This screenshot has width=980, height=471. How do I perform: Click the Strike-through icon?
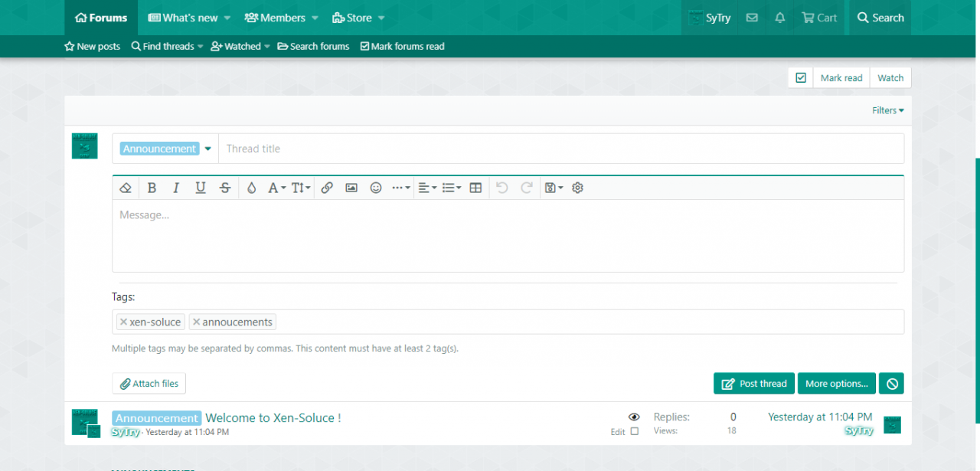coord(225,188)
